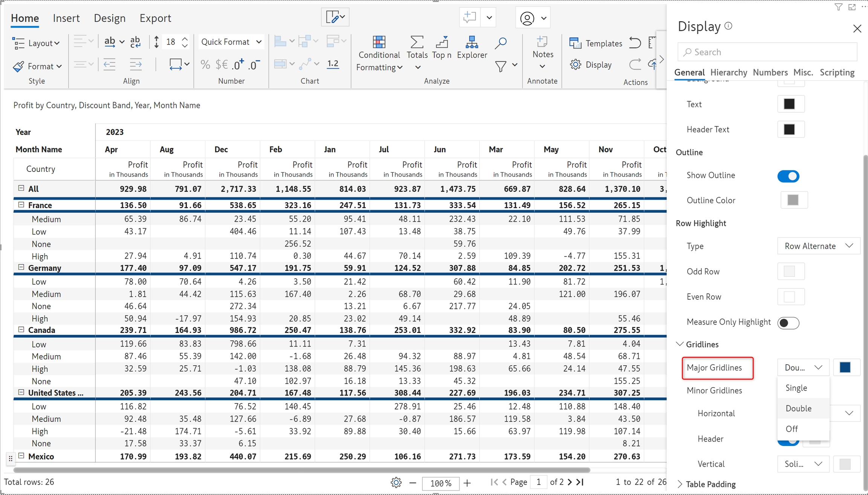Click the search magnifier in Analyze group
This screenshot has height=495, width=868.
click(x=501, y=43)
